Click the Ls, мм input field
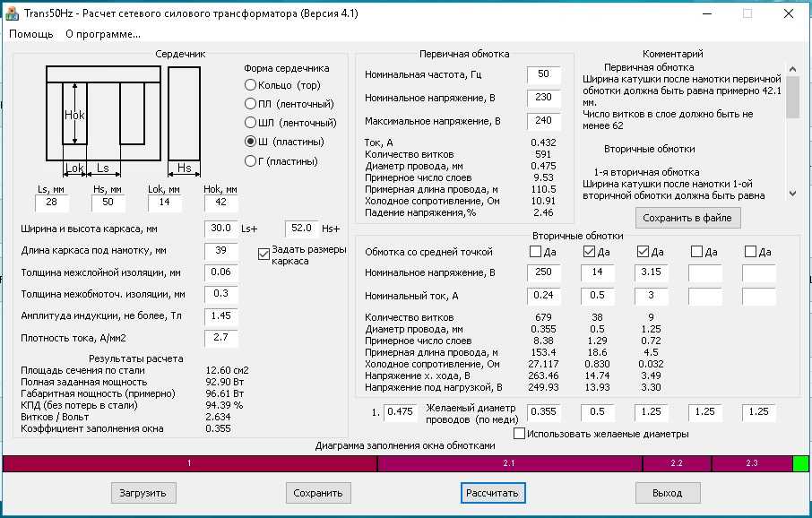The height and width of the screenshot is (518, 812). 51,203
